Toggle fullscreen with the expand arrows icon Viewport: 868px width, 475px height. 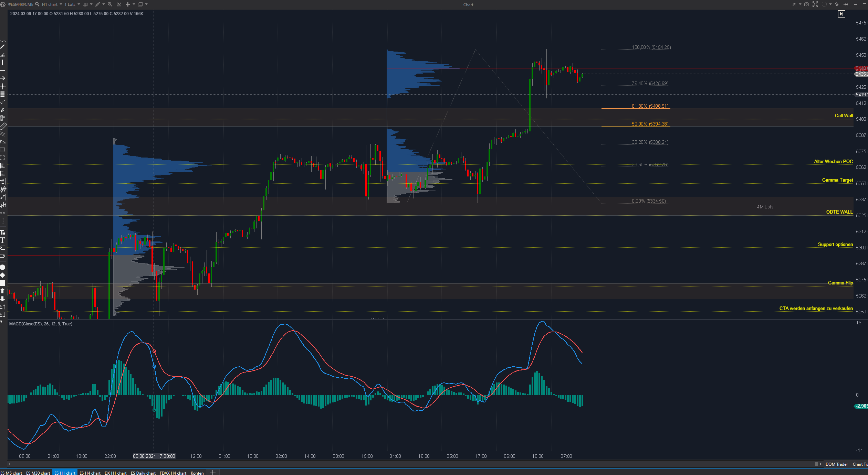pyautogui.click(x=815, y=4)
